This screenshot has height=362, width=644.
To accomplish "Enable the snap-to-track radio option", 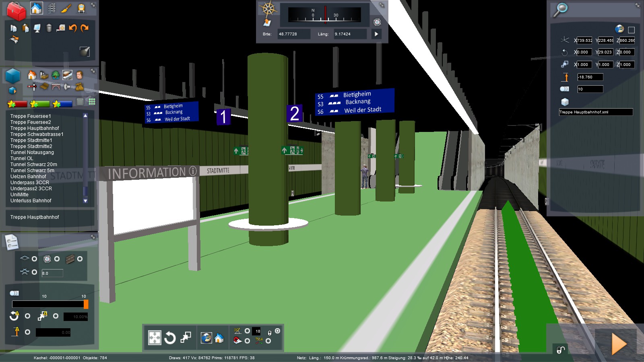I will [80, 259].
